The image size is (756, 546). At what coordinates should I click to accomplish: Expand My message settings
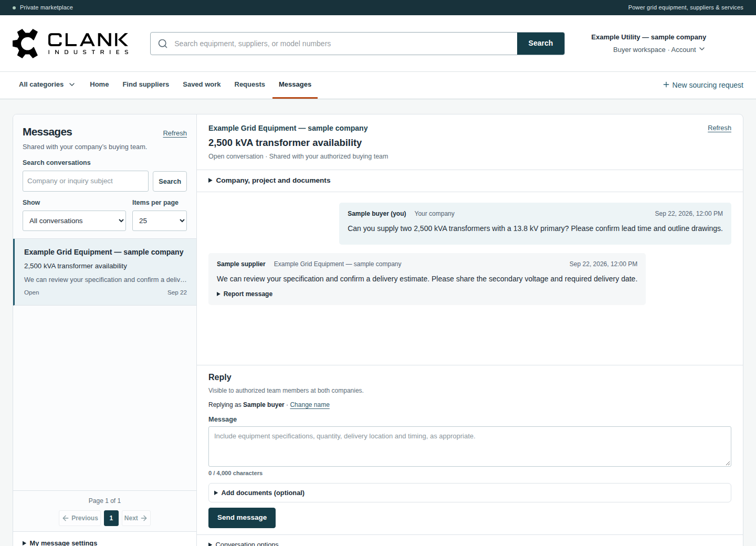[x=60, y=543]
